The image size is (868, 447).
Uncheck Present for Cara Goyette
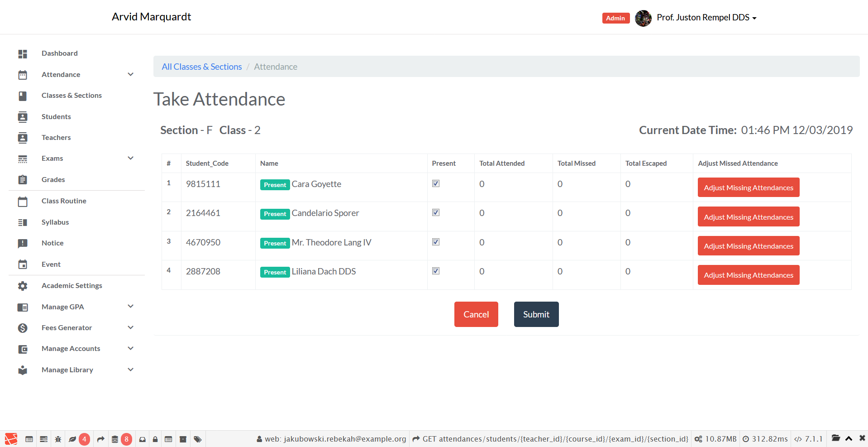click(436, 183)
